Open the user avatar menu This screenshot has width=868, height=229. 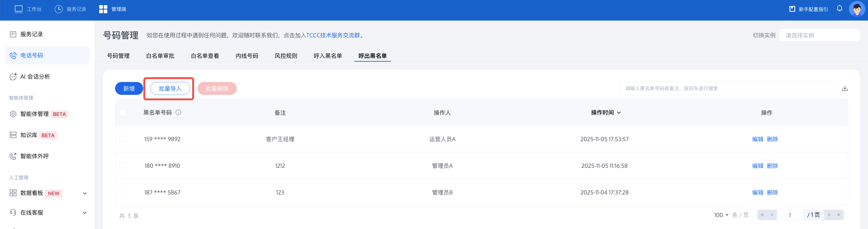(x=856, y=9)
